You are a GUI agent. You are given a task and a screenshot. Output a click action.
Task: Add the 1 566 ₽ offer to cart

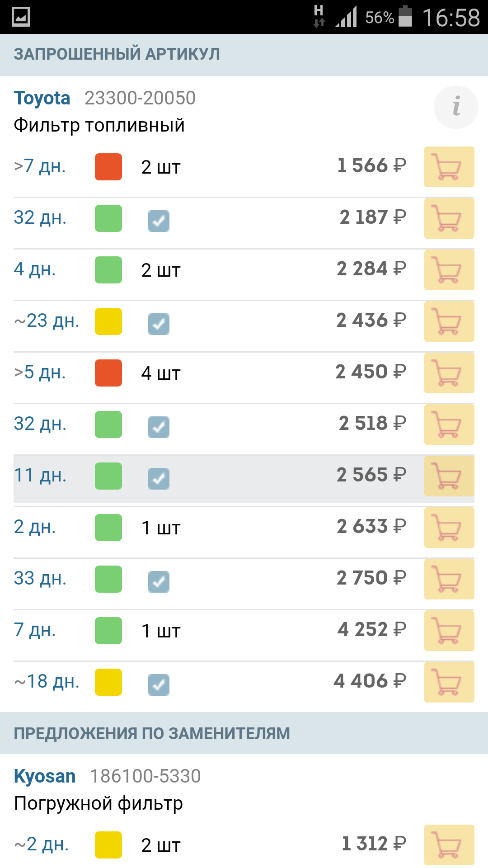click(449, 167)
